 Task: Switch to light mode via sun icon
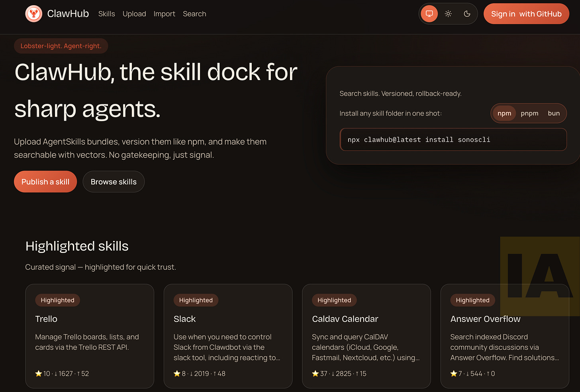(x=448, y=13)
